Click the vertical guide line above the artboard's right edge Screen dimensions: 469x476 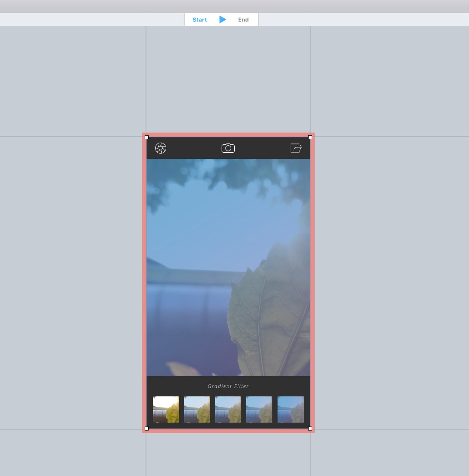point(311,79)
